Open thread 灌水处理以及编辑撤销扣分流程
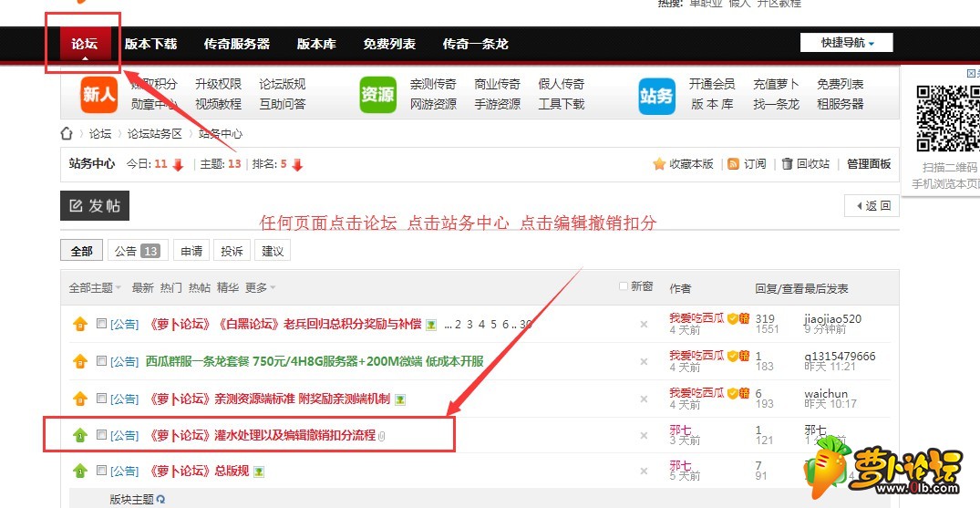 tap(261, 435)
